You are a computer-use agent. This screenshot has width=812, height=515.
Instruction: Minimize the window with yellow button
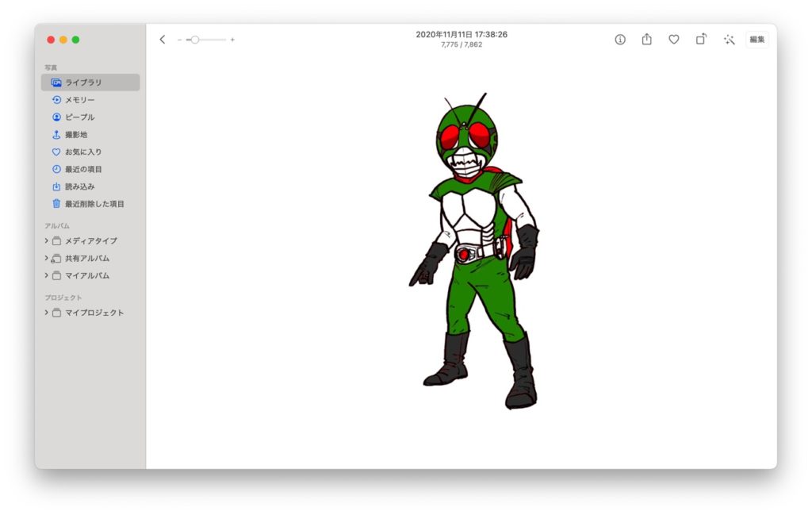click(63, 40)
